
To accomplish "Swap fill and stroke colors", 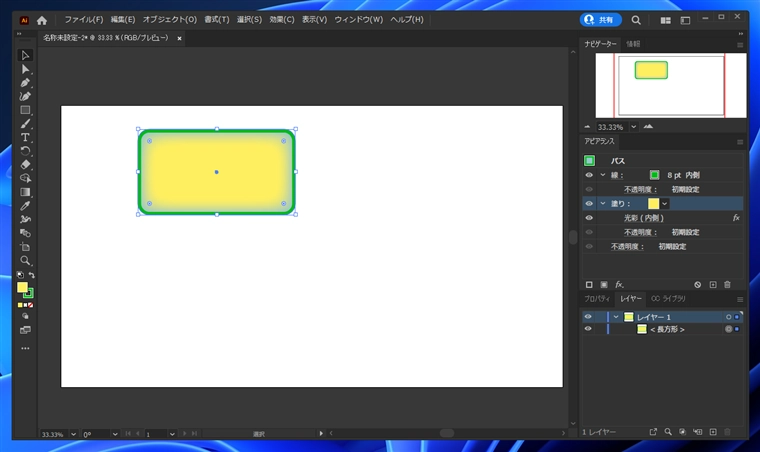I will 32,275.
